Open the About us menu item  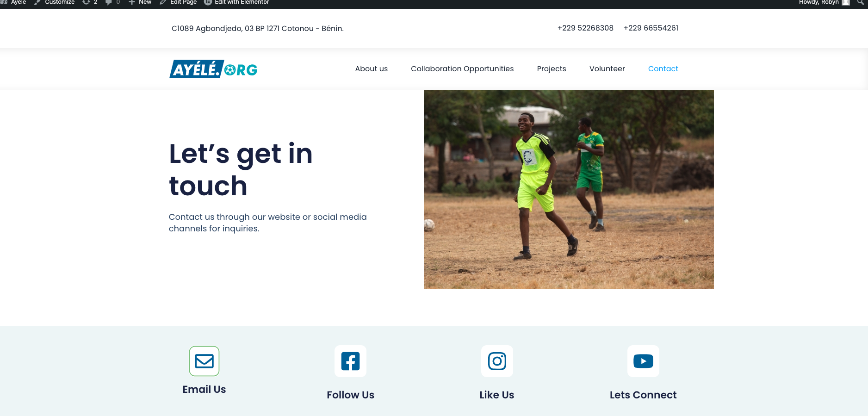point(371,68)
